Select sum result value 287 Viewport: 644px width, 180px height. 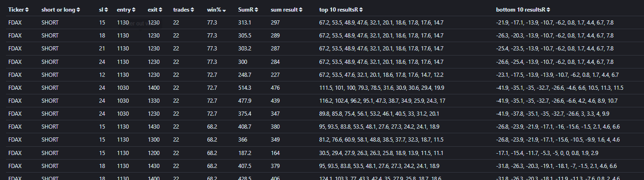coord(275,49)
